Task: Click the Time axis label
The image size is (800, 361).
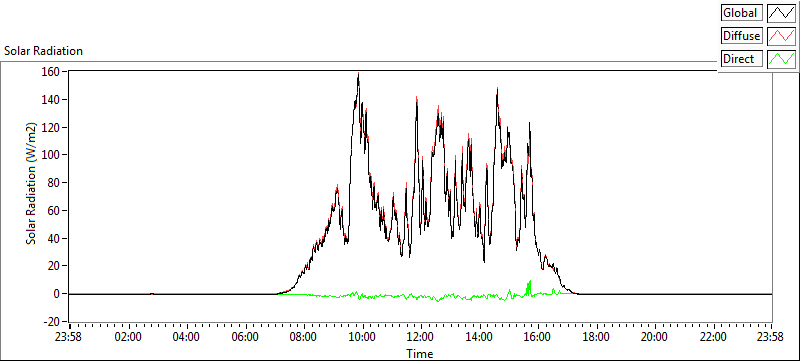Action: click(x=420, y=353)
